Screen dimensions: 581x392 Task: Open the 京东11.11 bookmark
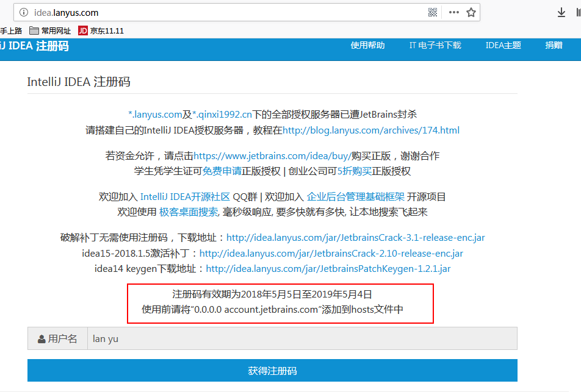(101, 30)
